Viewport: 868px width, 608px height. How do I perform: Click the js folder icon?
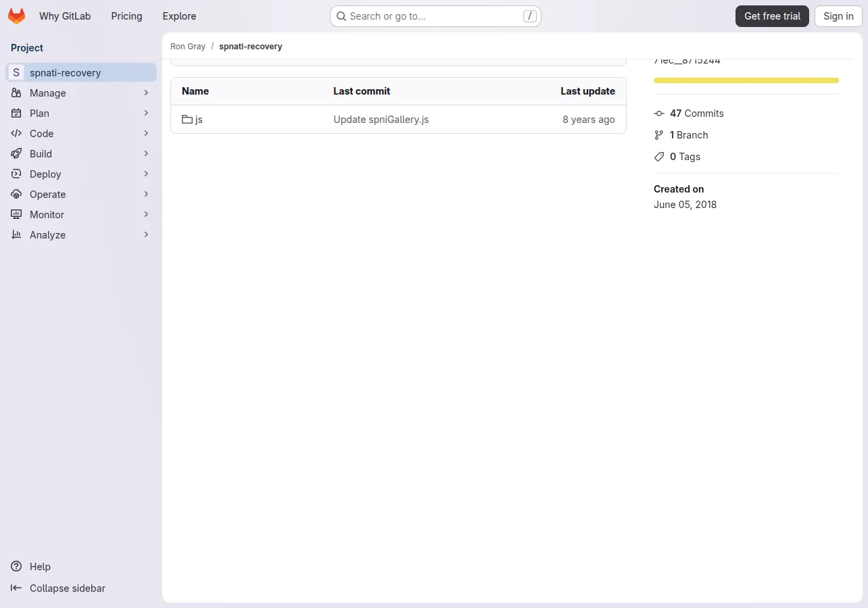187,120
